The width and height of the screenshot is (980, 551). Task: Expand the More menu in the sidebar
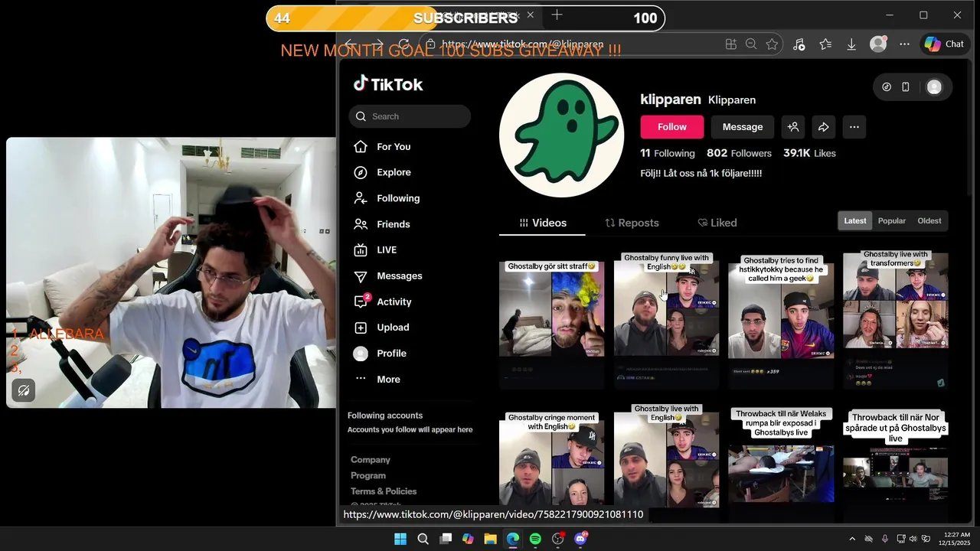tap(377, 380)
